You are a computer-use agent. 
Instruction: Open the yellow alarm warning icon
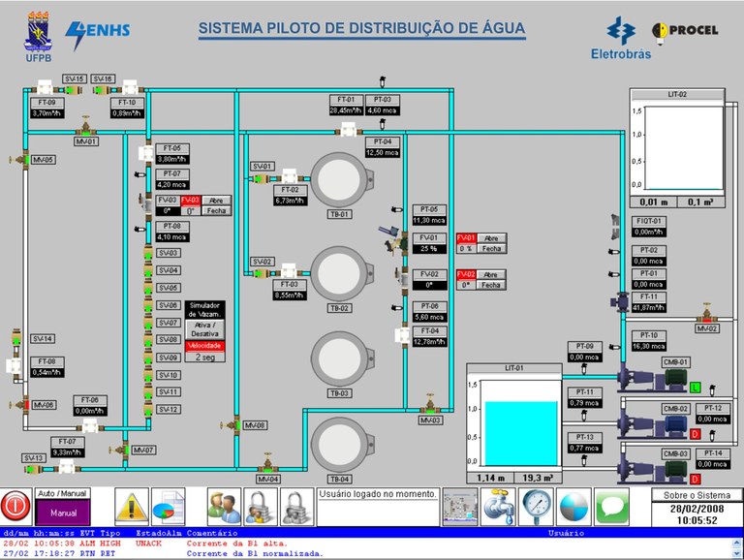(131, 505)
